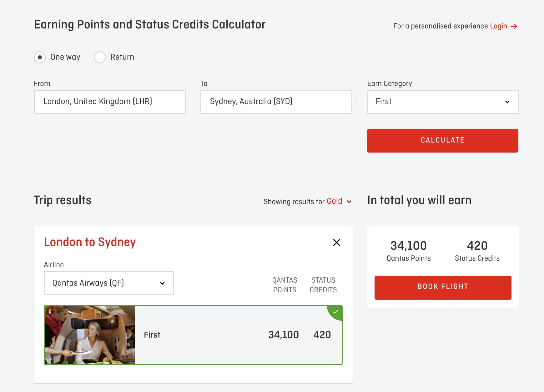Click the First class cabin thumbnail image

90,335
